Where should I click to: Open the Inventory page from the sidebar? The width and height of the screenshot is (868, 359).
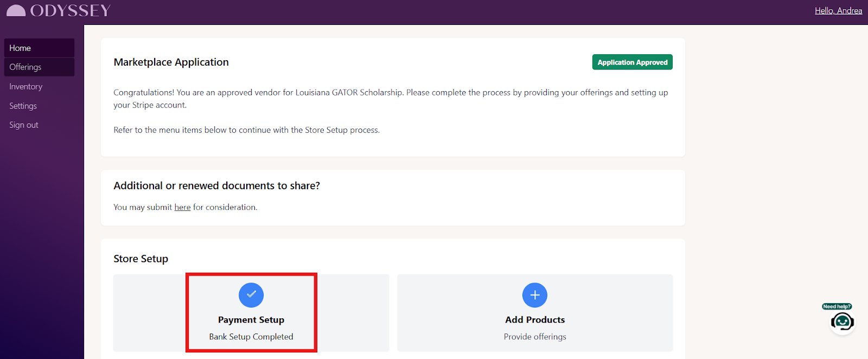pos(25,87)
